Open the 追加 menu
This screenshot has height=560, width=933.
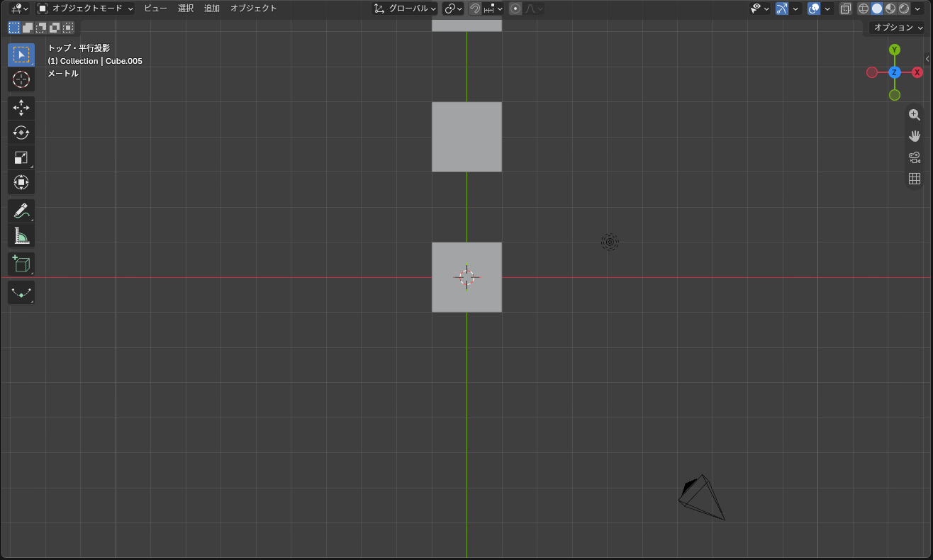coord(211,9)
